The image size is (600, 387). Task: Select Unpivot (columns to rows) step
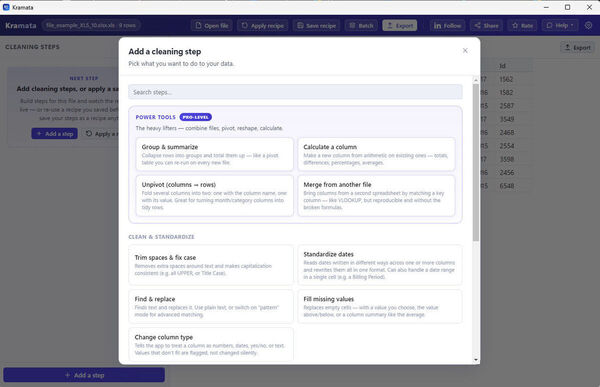pyautogui.click(x=215, y=196)
